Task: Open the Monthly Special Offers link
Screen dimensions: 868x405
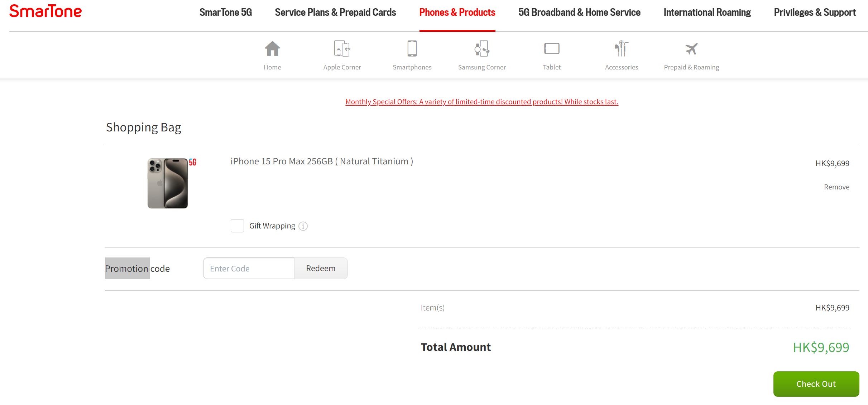Action: pyautogui.click(x=482, y=102)
